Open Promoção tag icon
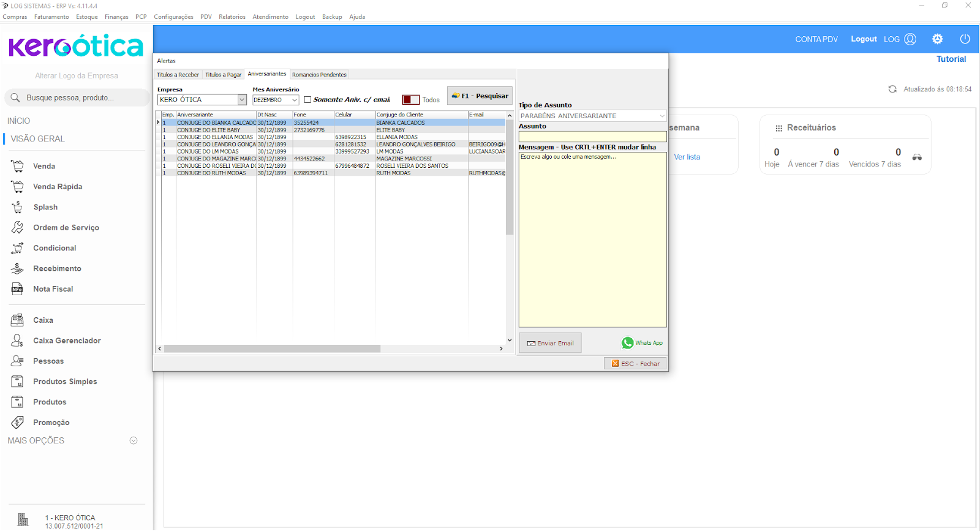Screen dimensions: 980x531 (17, 423)
